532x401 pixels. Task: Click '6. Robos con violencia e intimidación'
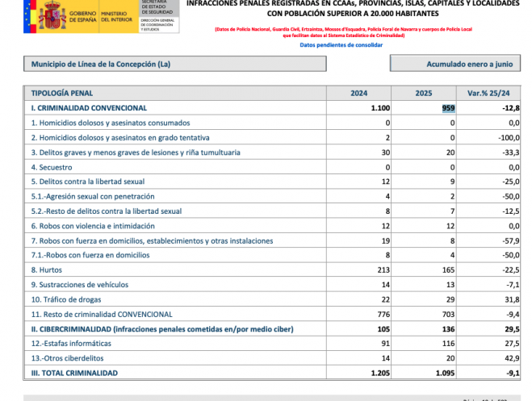click(93, 226)
